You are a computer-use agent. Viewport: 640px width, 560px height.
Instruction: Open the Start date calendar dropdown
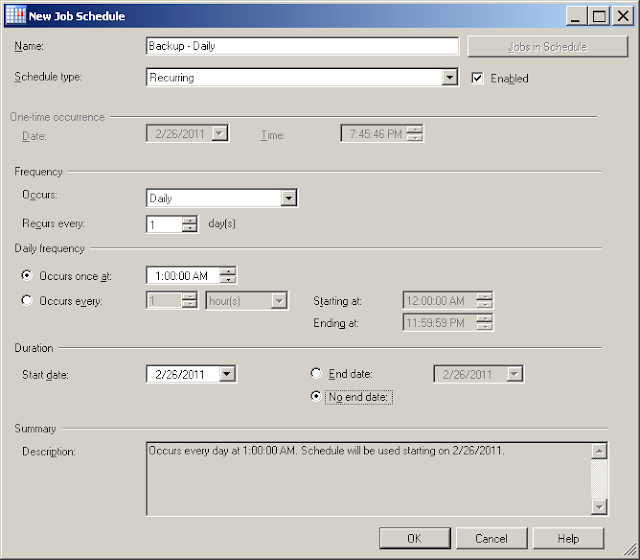tap(227, 373)
